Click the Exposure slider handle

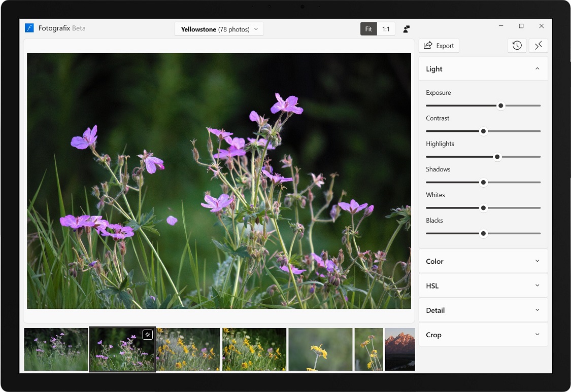501,105
